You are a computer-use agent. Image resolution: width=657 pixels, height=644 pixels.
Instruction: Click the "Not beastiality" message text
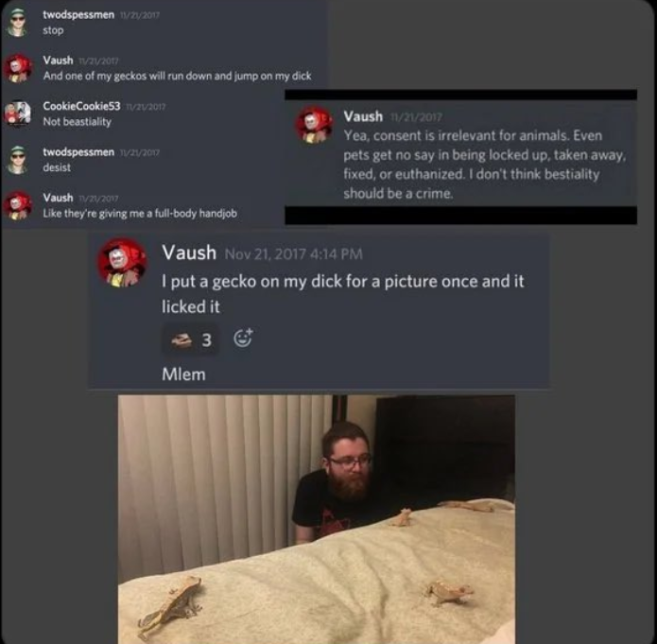pos(78,122)
